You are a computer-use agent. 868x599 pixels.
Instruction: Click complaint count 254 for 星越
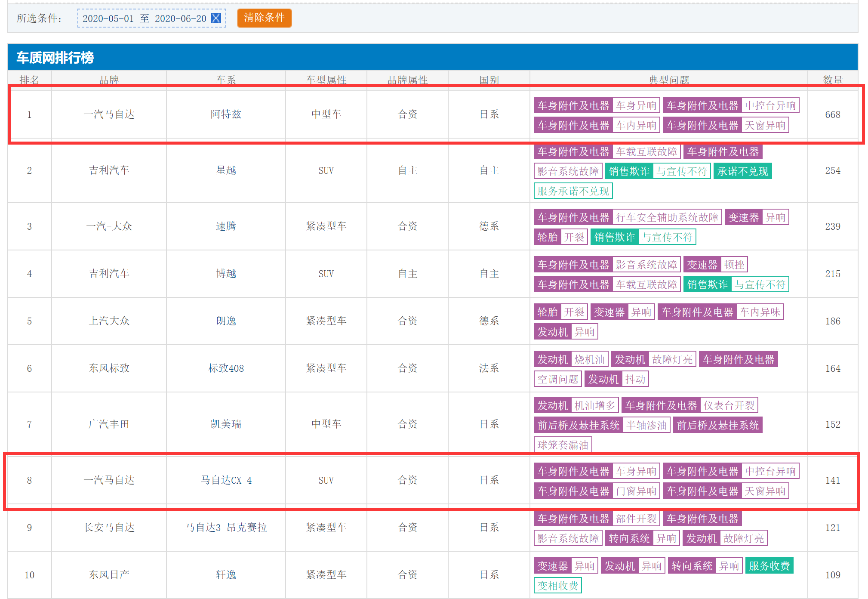tap(833, 170)
